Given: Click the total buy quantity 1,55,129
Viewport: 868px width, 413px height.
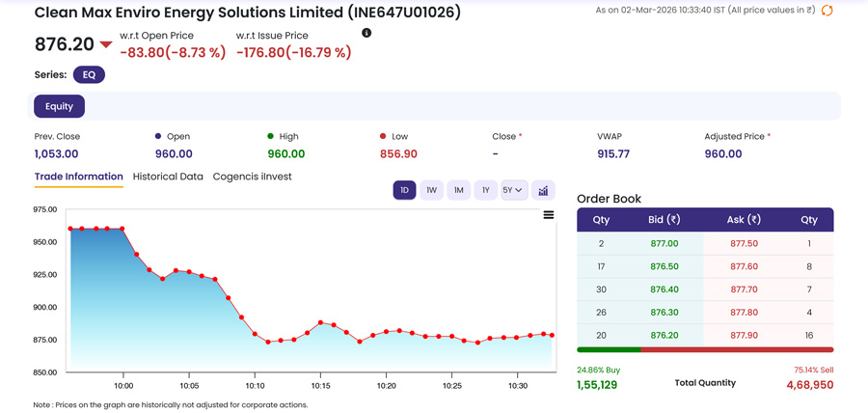Looking at the screenshot, I should (597, 385).
